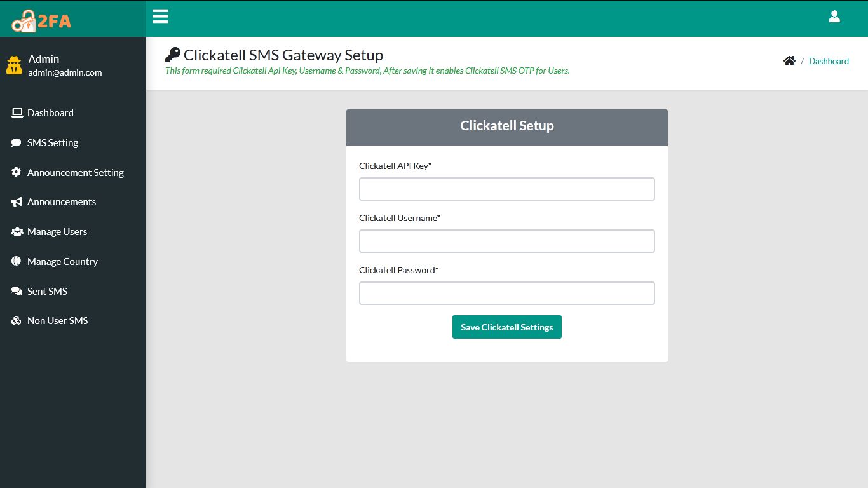
Task: Select the Clickatell Password input
Action: point(506,294)
